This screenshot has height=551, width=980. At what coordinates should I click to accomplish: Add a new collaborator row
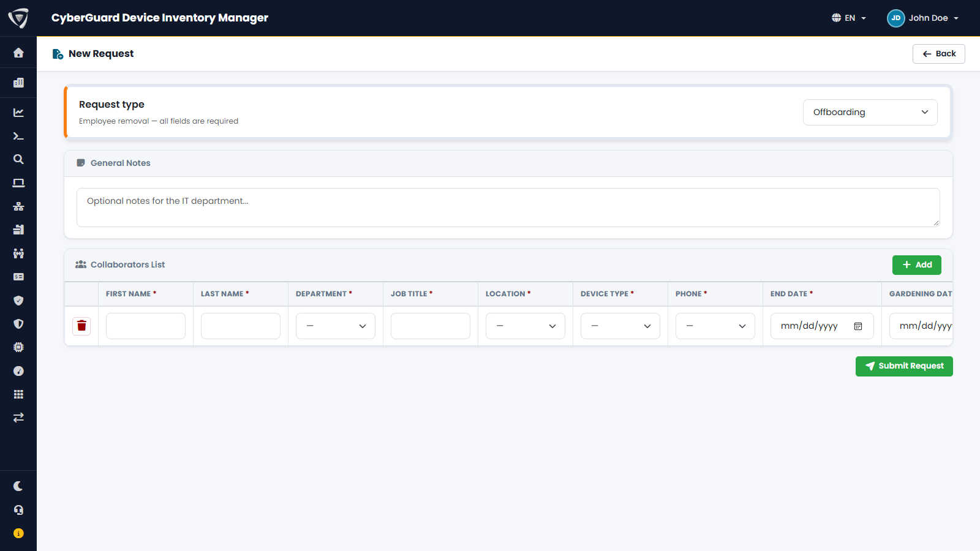pos(917,265)
